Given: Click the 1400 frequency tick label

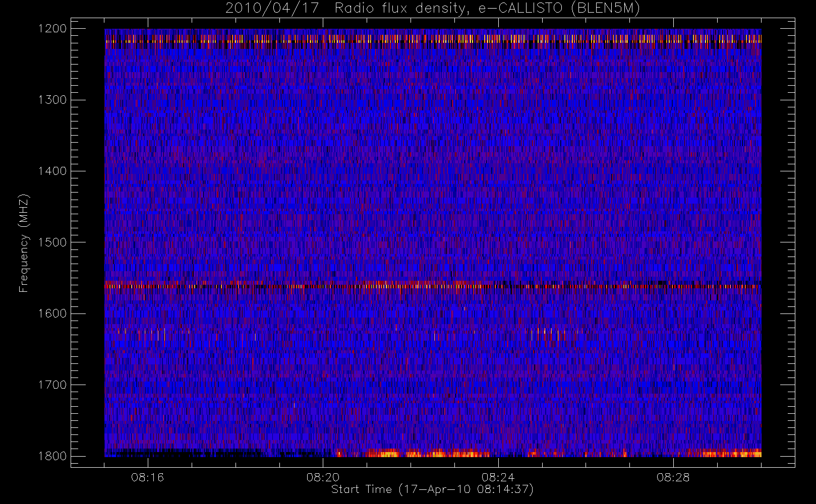Looking at the screenshot, I should [x=52, y=171].
